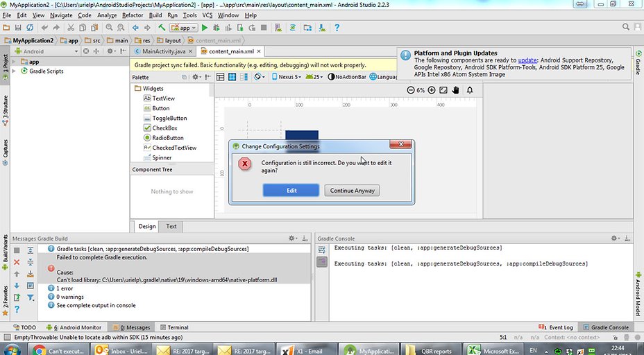Select the Design editor tab
The image size is (644, 355).
click(147, 226)
